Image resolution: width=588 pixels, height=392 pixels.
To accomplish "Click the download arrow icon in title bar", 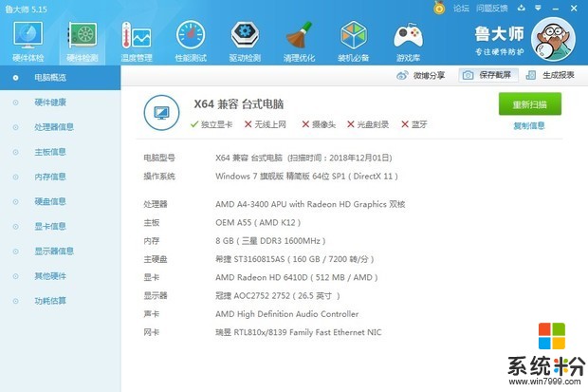I will click(x=522, y=8).
